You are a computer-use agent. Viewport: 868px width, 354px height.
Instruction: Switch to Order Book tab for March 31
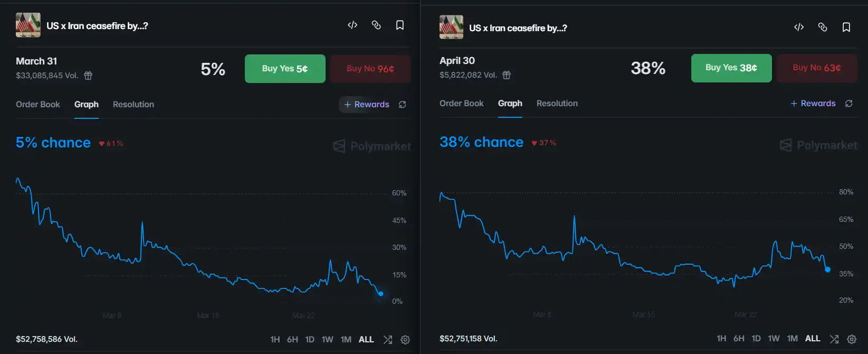tap(38, 105)
